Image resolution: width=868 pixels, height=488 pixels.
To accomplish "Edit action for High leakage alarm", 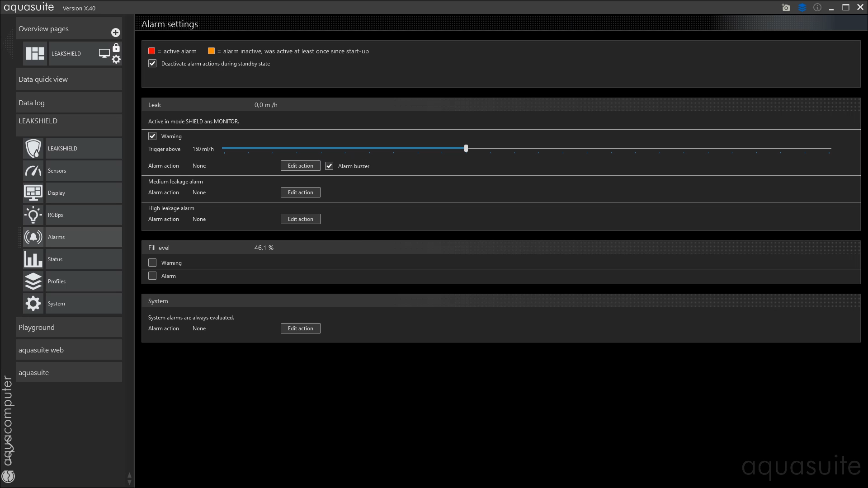I will click(x=300, y=219).
